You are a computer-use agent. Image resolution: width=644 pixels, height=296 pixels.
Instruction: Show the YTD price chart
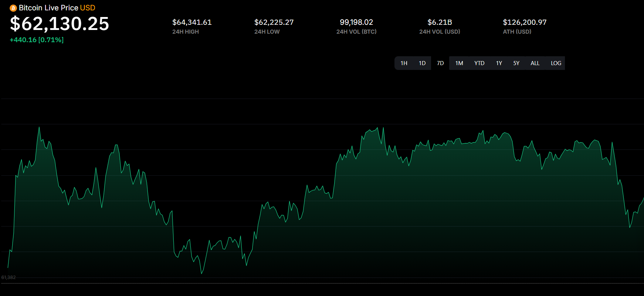tap(479, 63)
